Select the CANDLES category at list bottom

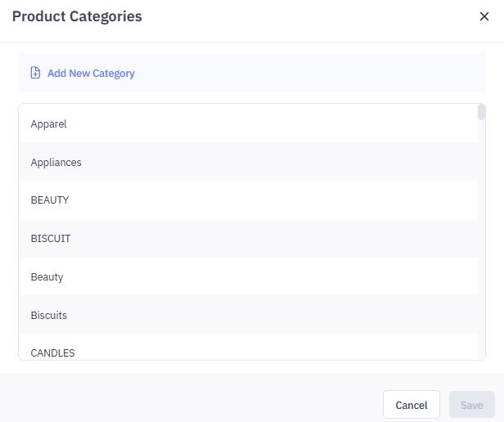click(x=53, y=352)
